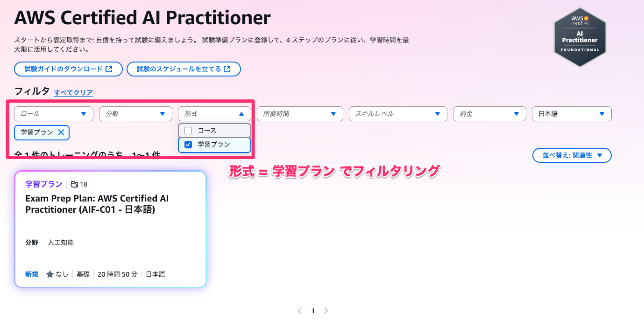Image resolution: width=644 pixels, height=334 pixels.
Task: Open the 日本語 language dropdown
Action: pyautogui.click(x=572, y=114)
